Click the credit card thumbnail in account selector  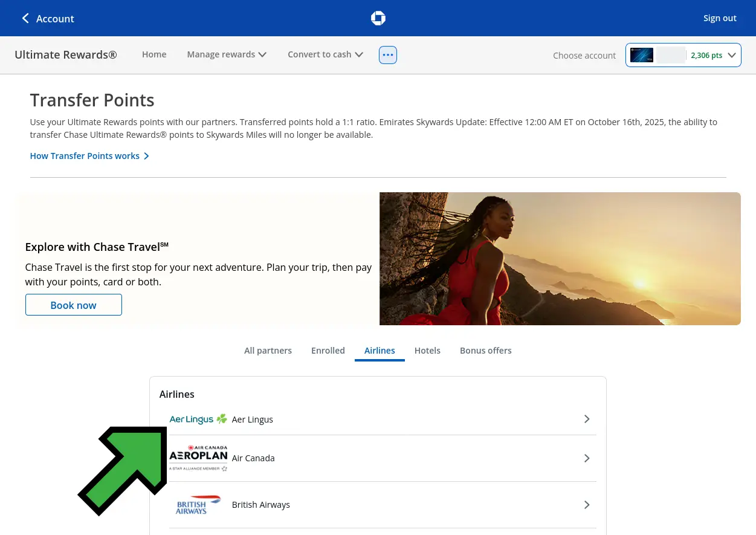(x=642, y=55)
